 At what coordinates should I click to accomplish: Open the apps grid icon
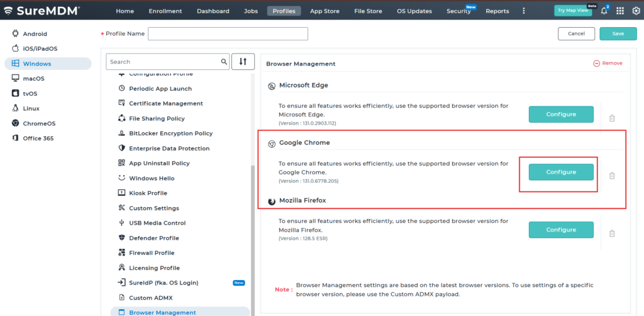pyautogui.click(x=620, y=11)
